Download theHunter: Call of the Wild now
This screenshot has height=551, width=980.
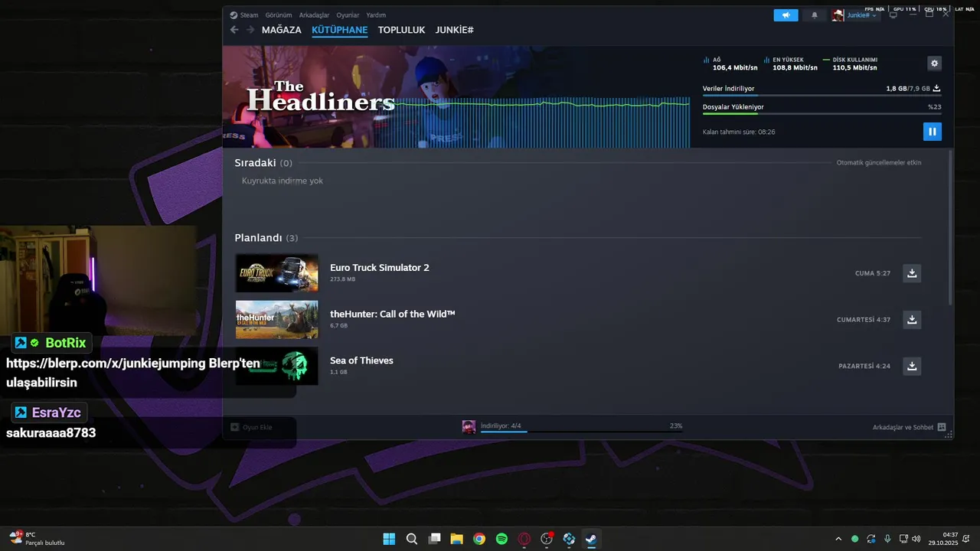click(912, 320)
